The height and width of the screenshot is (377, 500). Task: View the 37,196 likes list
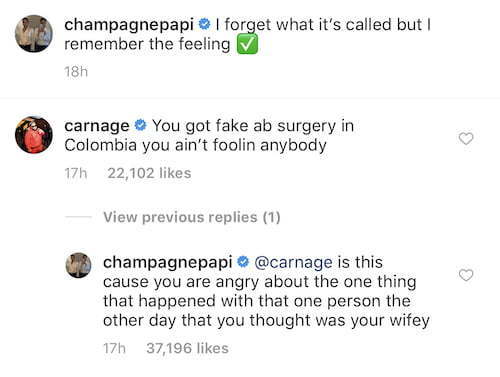tap(187, 349)
